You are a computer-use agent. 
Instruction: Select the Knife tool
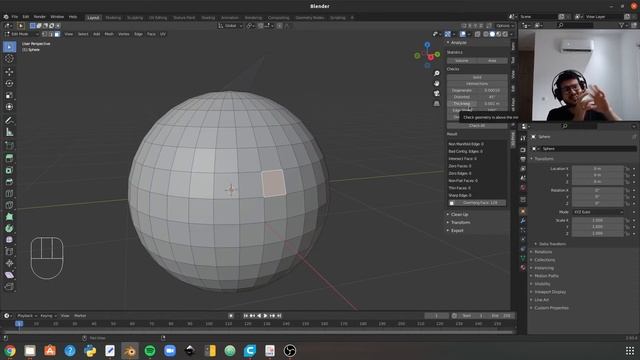pyautogui.click(x=9, y=205)
